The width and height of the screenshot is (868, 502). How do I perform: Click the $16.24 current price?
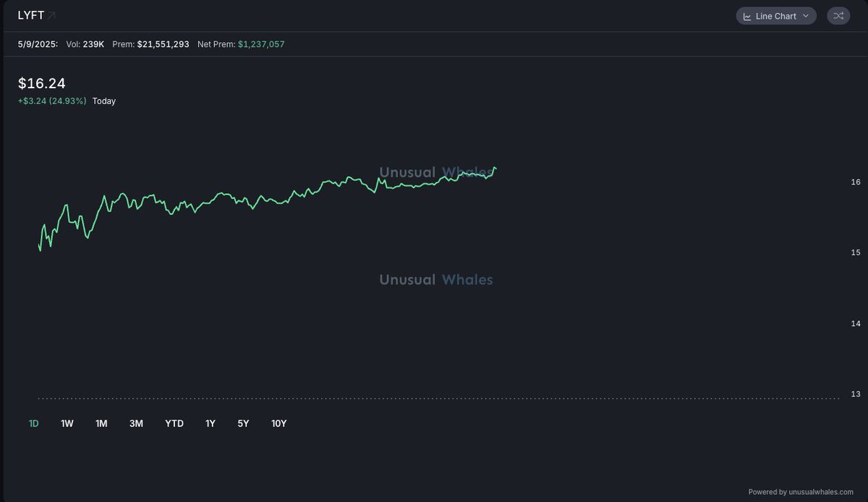pos(41,84)
